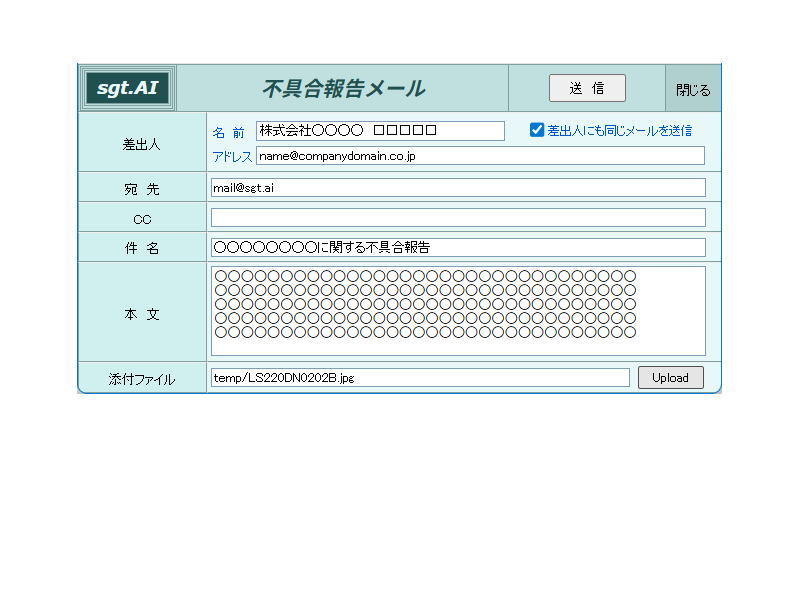Click the 件名 label
The image size is (800, 600).
coord(142,248)
